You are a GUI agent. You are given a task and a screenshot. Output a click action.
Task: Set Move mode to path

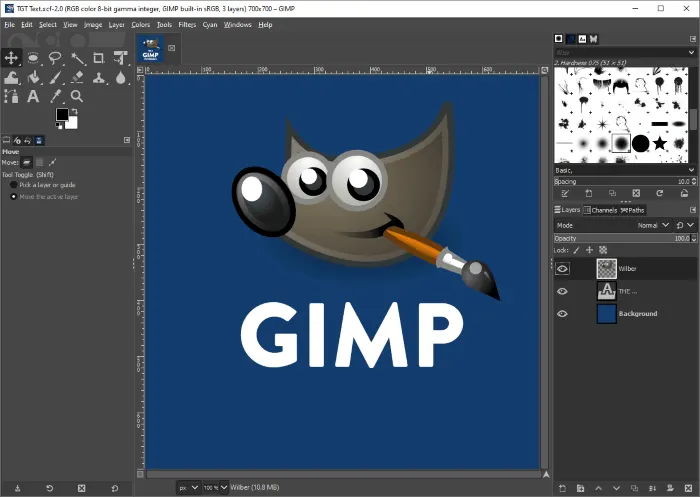click(52, 162)
